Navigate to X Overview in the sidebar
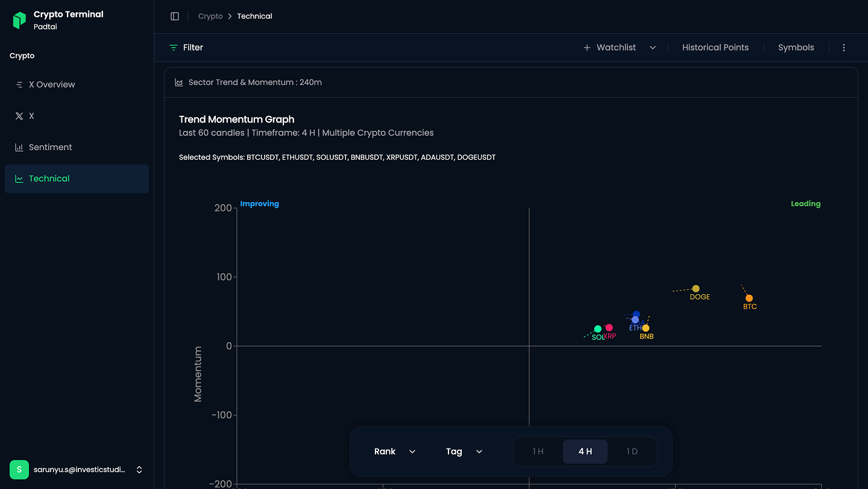This screenshot has height=489, width=868. point(52,84)
